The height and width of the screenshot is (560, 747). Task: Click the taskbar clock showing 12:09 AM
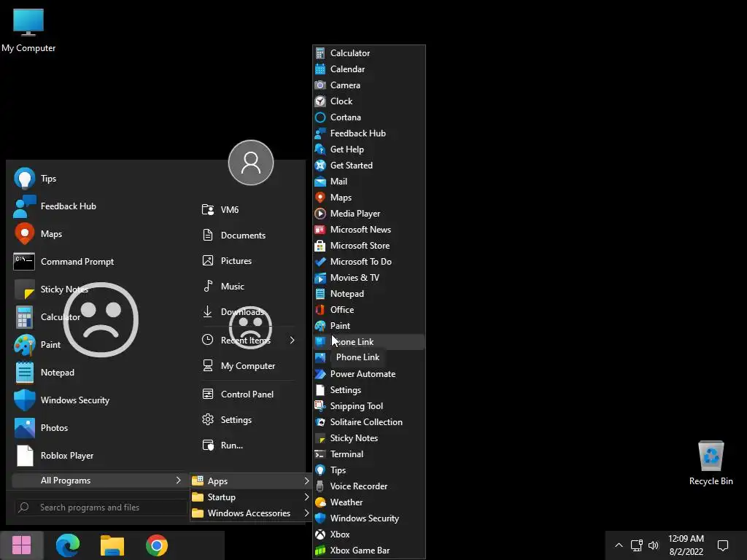pyautogui.click(x=686, y=545)
